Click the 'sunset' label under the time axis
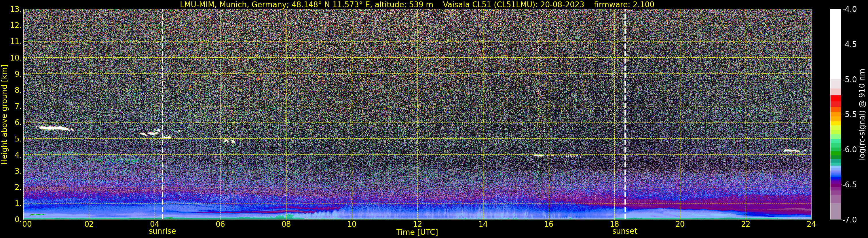 625,231
